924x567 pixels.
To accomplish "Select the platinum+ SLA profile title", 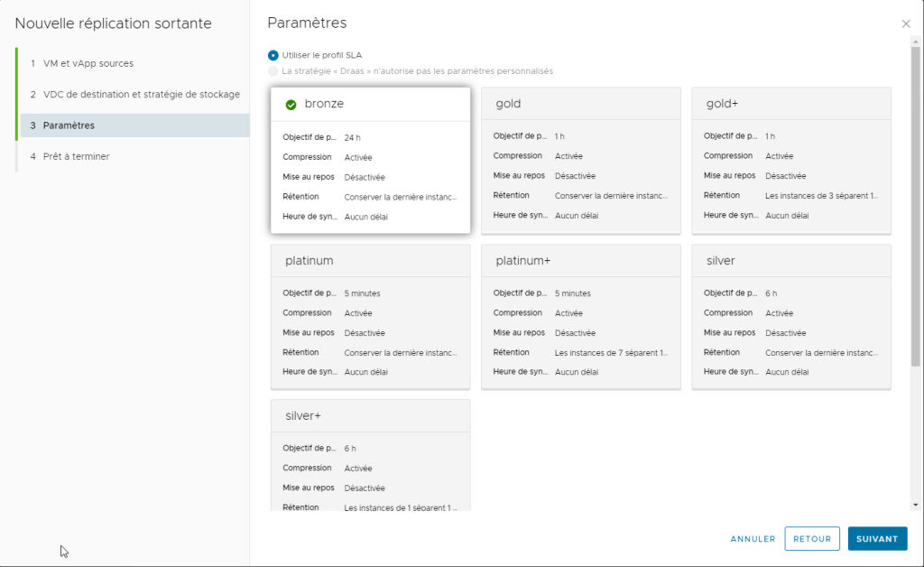I will (522, 261).
